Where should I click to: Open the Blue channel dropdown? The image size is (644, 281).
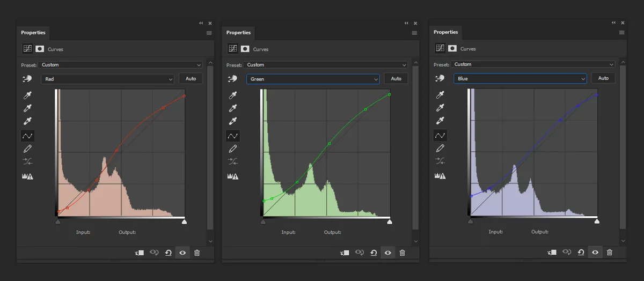(521, 78)
